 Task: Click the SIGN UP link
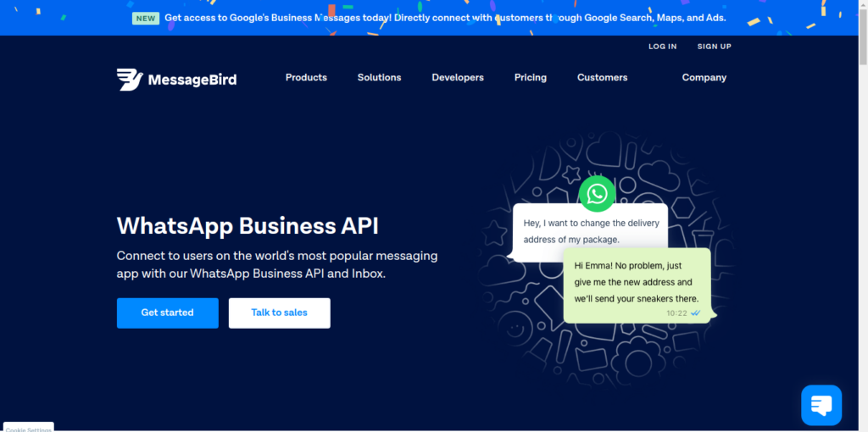click(x=714, y=47)
